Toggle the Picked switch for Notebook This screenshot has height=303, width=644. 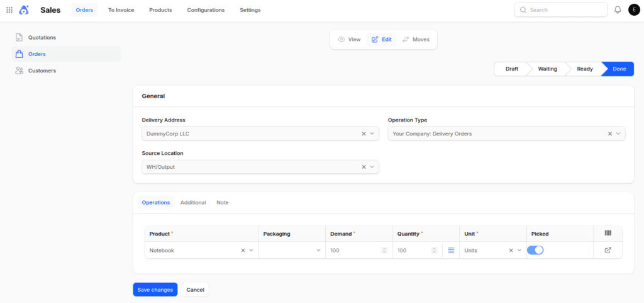click(x=535, y=250)
